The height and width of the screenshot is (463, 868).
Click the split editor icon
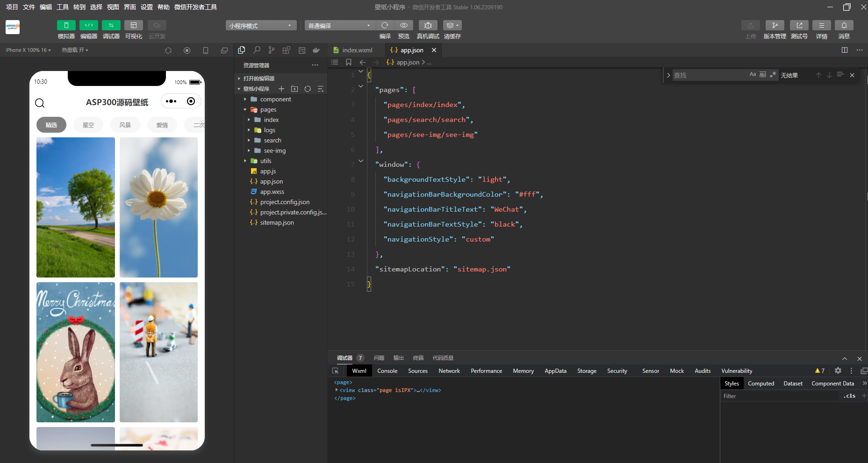[845, 50]
